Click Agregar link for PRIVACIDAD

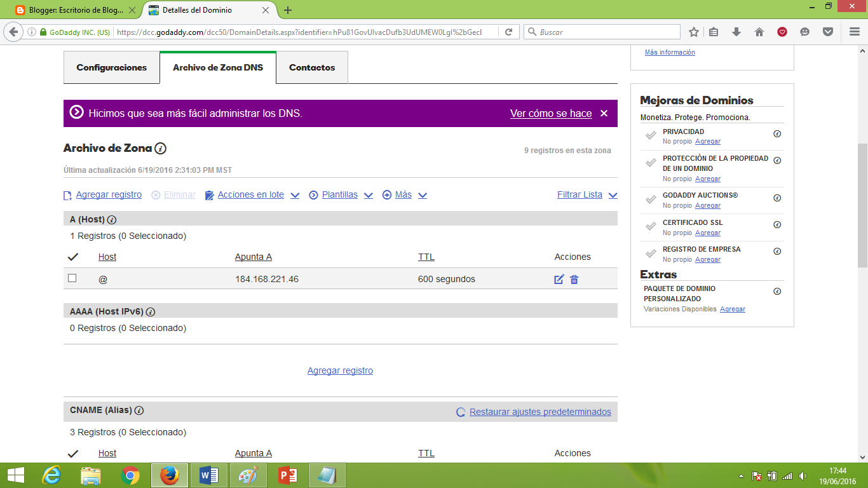coord(708,141)
